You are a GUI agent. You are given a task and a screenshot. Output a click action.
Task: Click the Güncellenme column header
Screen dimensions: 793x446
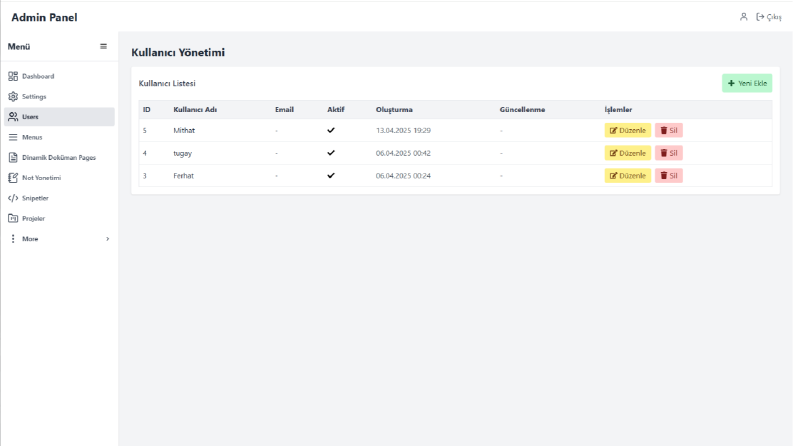tap(522, 110)
